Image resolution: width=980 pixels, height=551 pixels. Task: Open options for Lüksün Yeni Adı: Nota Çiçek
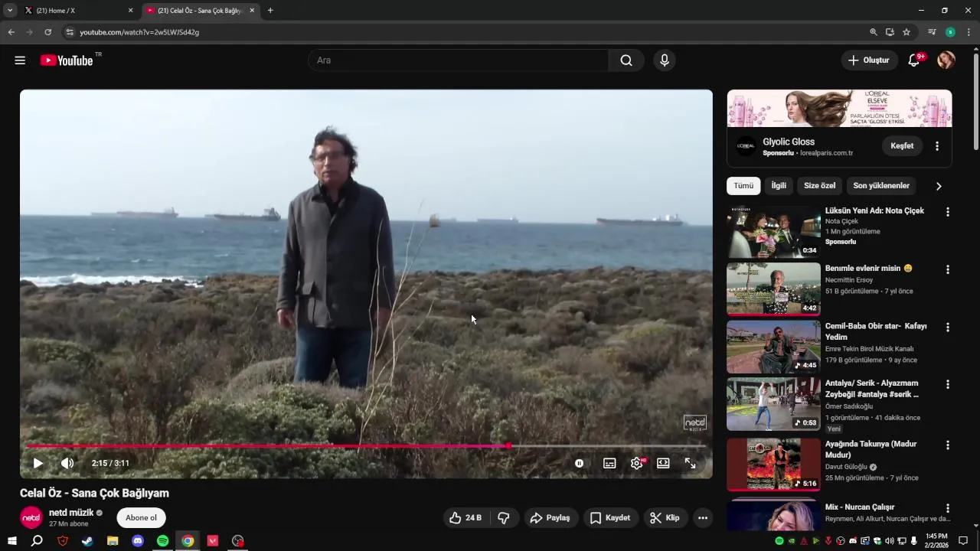pos(948,212)
